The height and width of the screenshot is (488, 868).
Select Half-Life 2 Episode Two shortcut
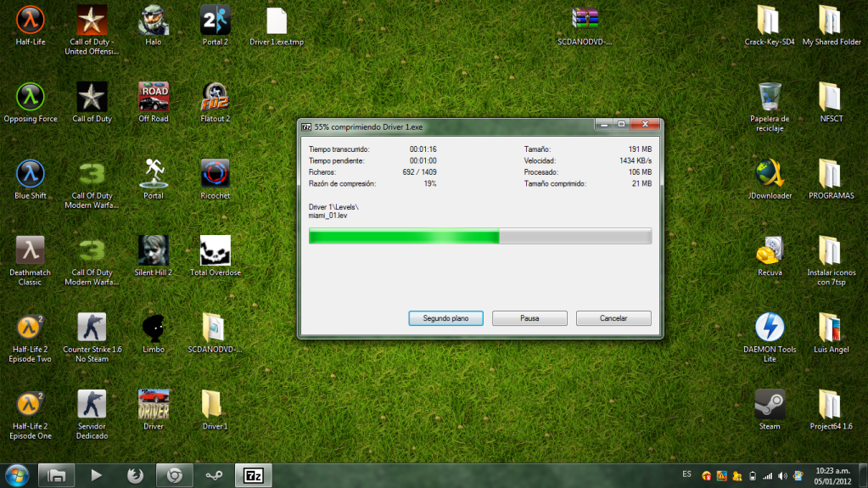30,338
